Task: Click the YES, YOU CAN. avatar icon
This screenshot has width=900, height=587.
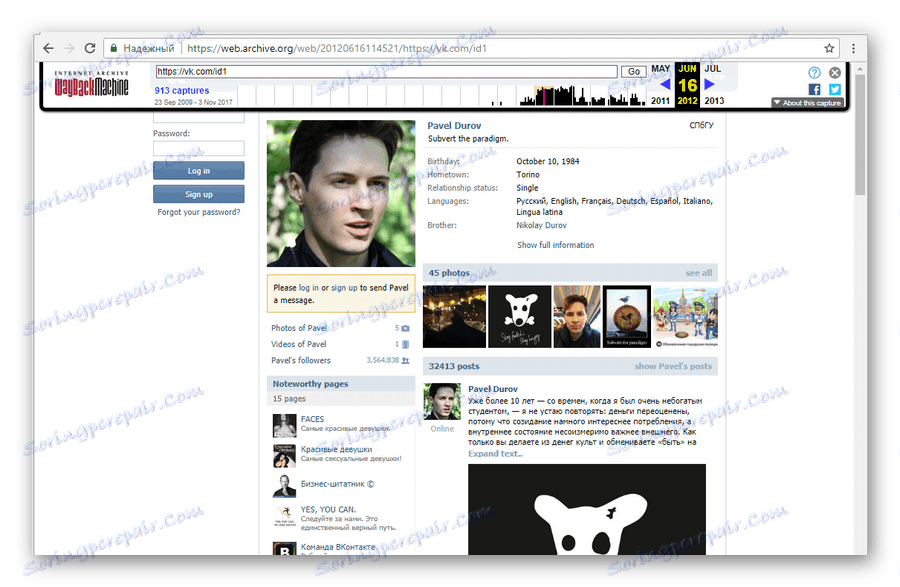Action: tap(285, 516)
